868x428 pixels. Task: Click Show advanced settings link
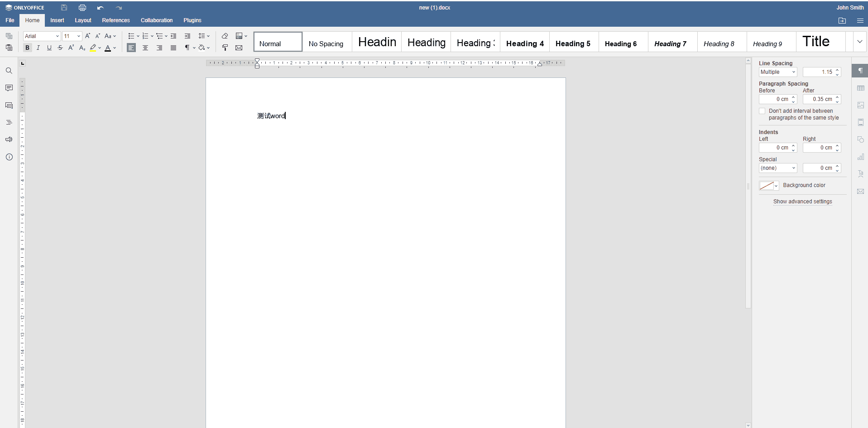(802, 202)
